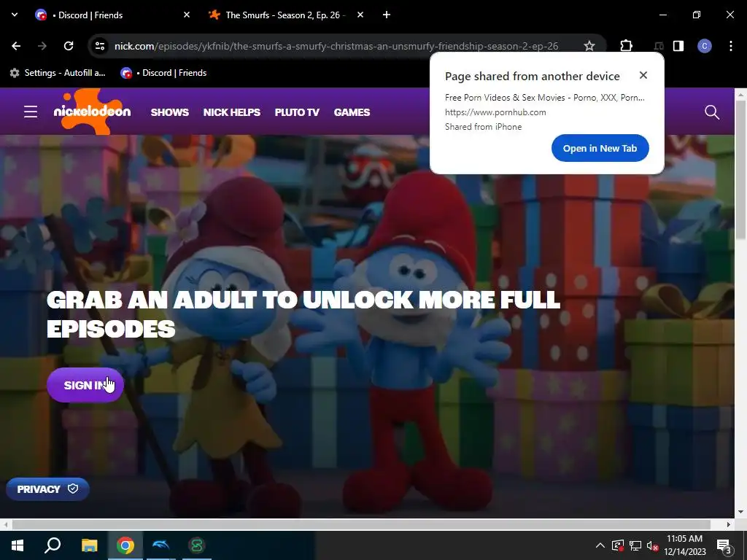Viewport: 747px width, 560px height.
Task: Open NICK HELPS navigation item
Action: (231, 112)
